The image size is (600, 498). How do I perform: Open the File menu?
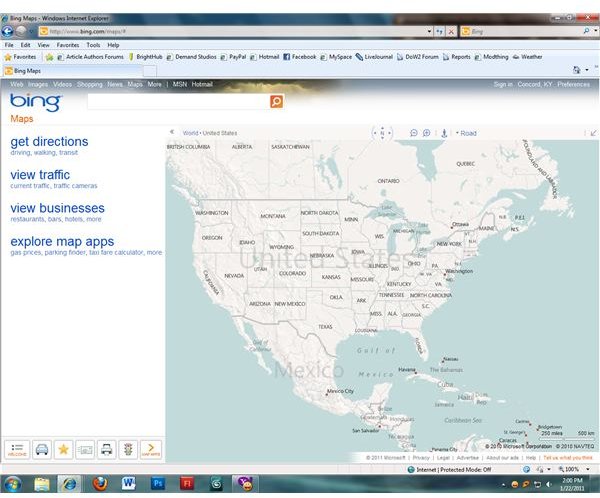coord(9,45)
